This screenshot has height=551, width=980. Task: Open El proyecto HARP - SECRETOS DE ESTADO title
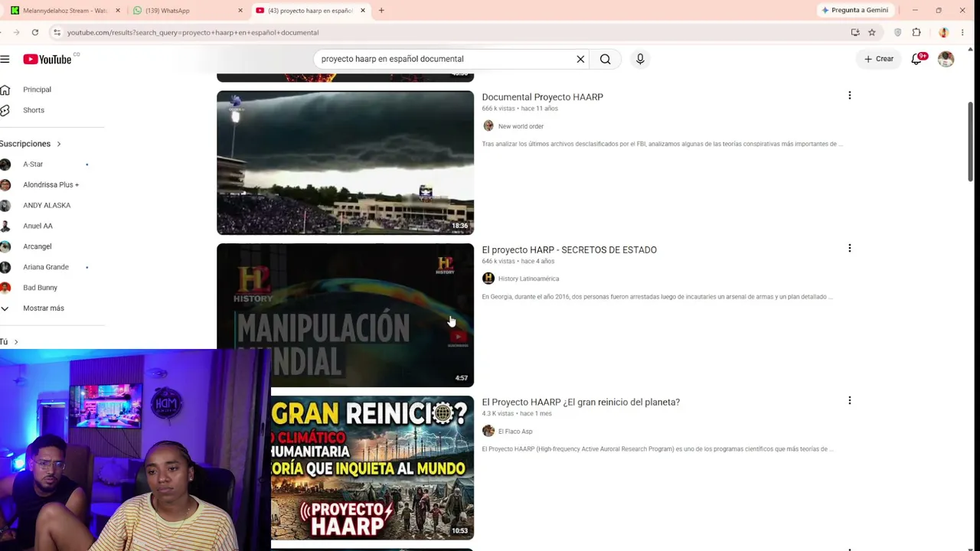pyautogui.click(x=570, y=249)
